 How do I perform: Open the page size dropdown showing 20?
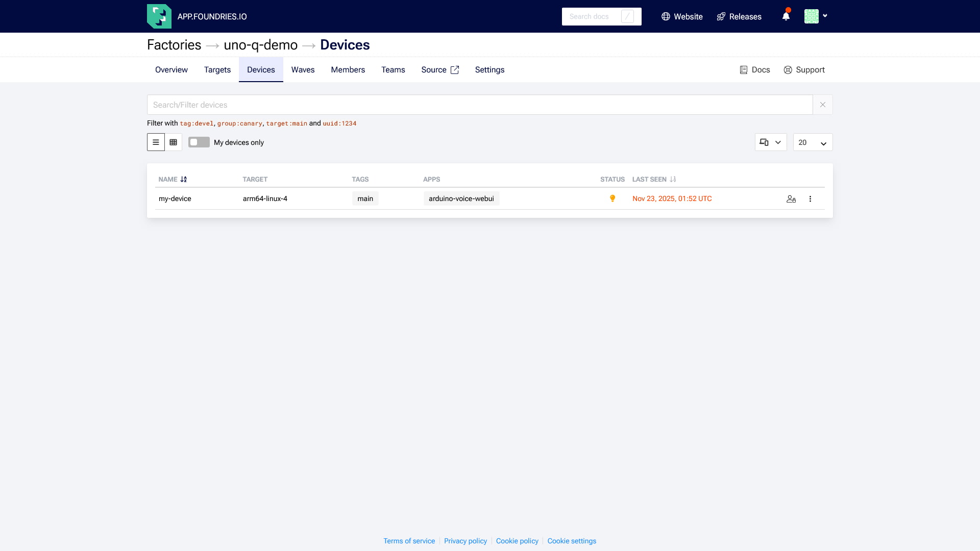[x=812, y=142]
